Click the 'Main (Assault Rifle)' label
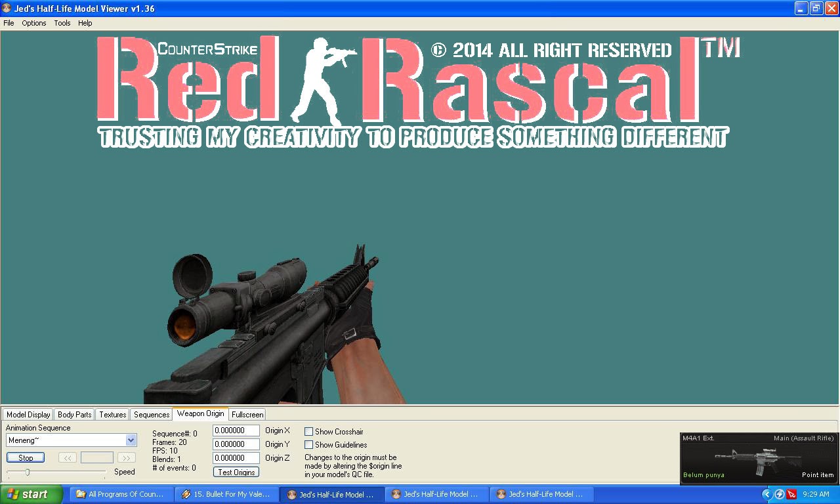The width and height of the screenshot is (840, 504). coord(804,438)
